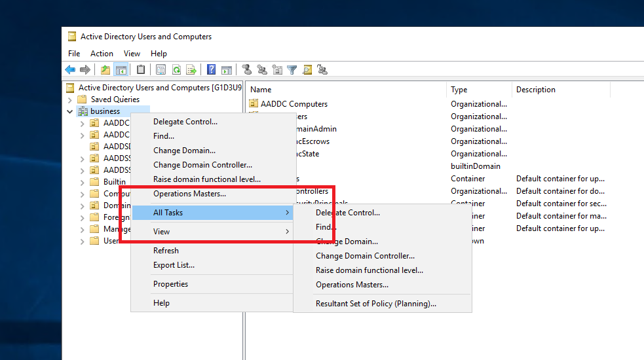This screenshot has height=360, width=644.
Task: Click the All Tasks submenu arrow
Action: tap(287, 213)
